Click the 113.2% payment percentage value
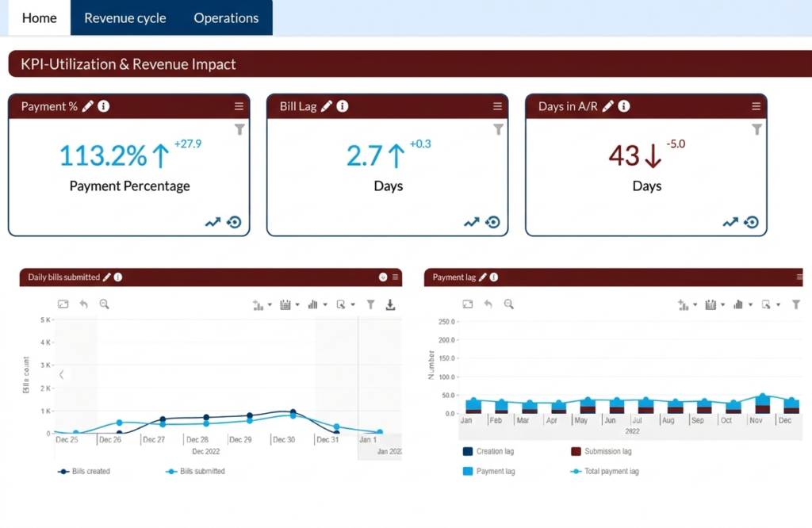Screen dimensions: 812x528 (103, 156)
